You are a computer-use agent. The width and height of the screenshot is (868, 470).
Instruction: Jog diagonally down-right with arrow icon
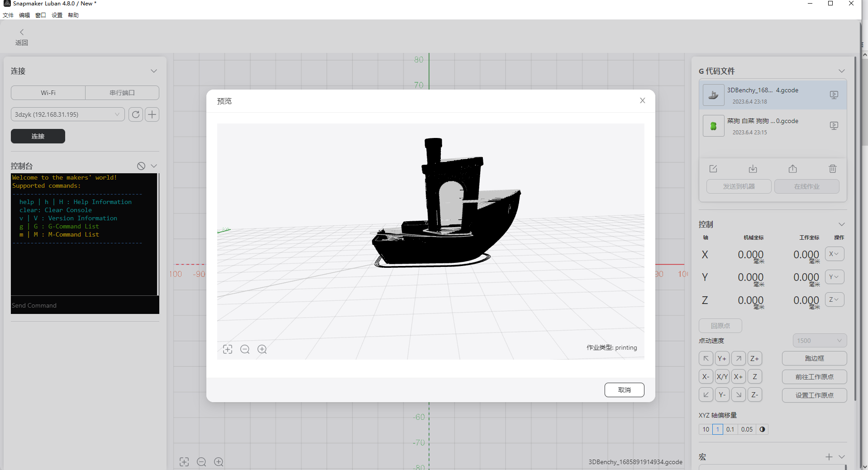click(739, 394)
